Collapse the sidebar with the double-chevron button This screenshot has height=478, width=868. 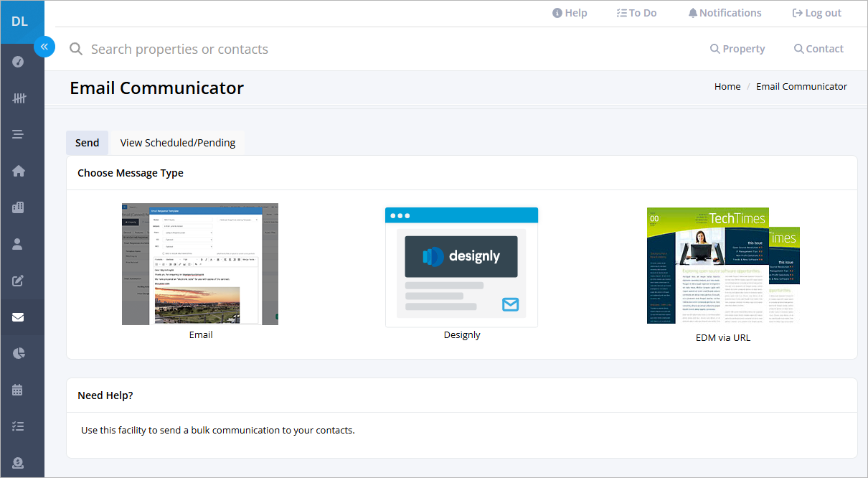click(x=44, y=47)
